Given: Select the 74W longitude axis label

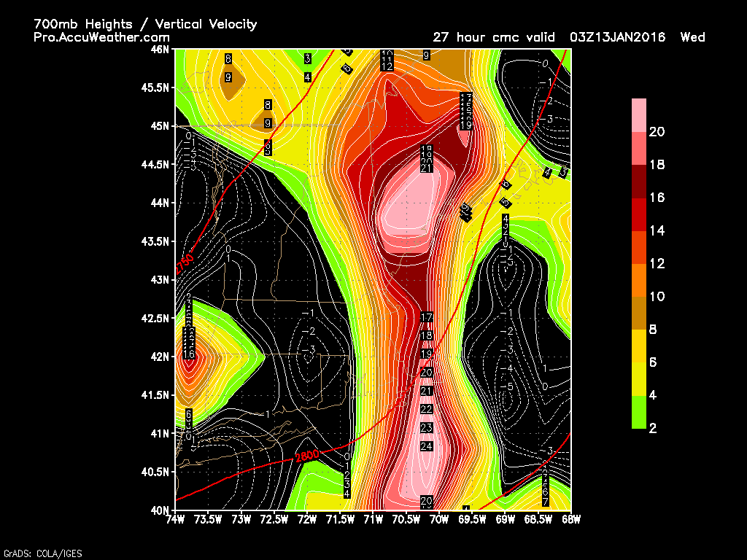Looking at the screenshot, I should pyautogui.click(x=176, y=519).
